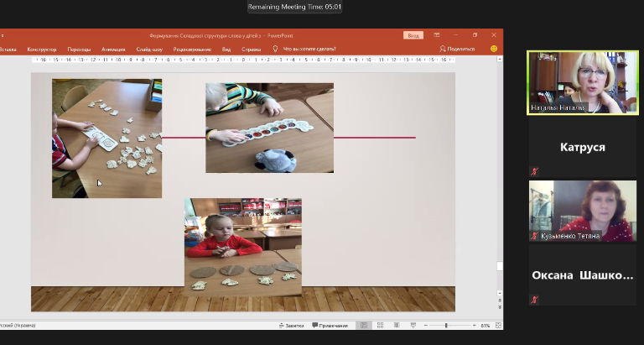Open the Рецензирование ribbon tab
The image size is (644, 345).
click(192, 49)
